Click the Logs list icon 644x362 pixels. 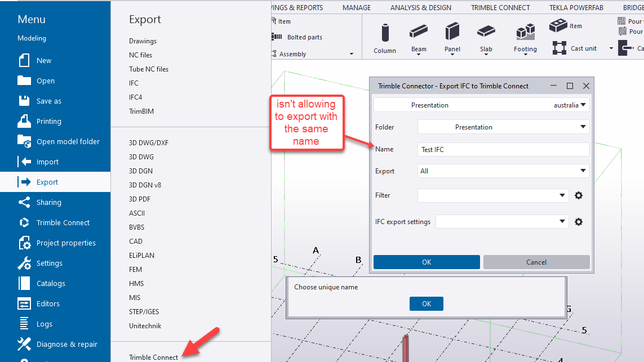coord(24,324)
